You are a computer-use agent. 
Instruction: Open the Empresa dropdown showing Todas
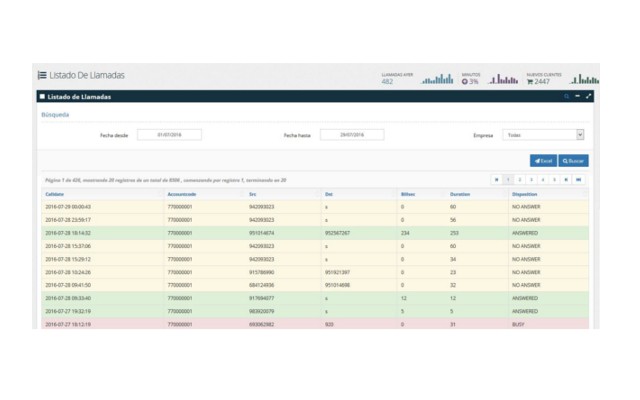(x=543, y=135)
